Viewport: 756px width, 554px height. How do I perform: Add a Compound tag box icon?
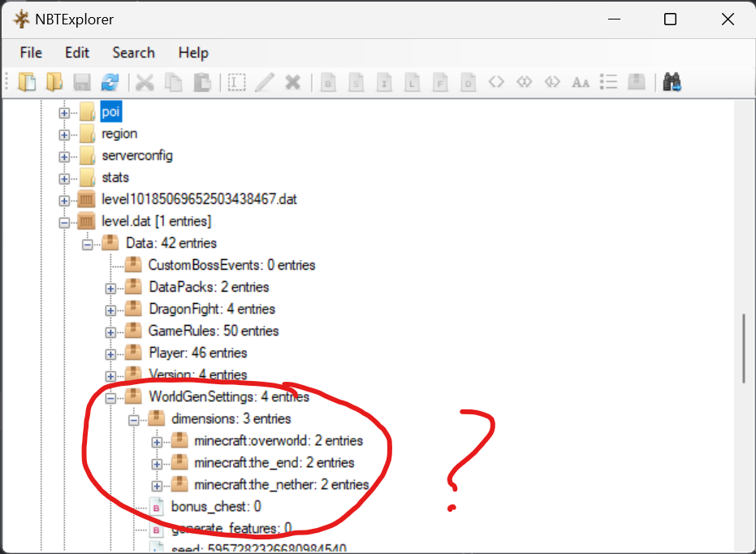tap(637, 81)
